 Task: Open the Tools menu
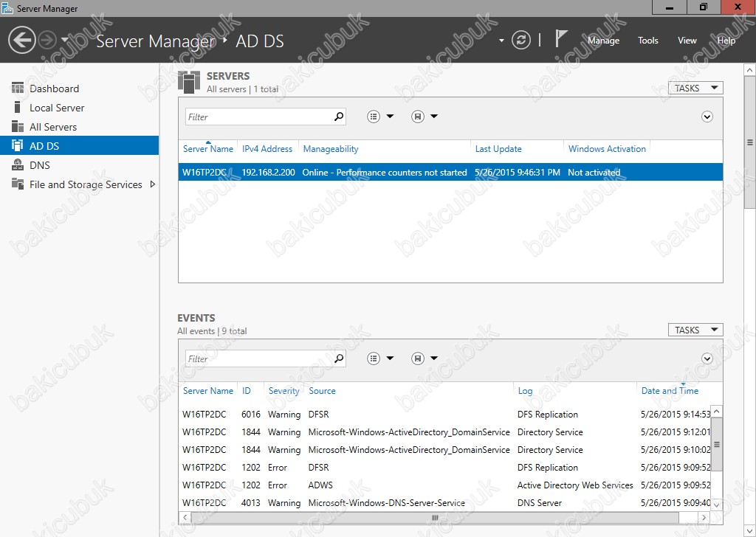pos(647,41)
